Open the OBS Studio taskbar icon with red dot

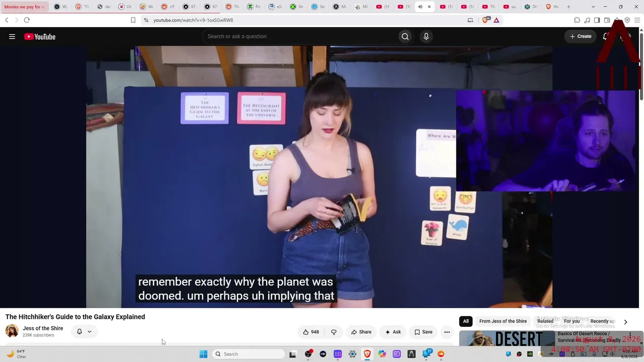click(308, 354)
